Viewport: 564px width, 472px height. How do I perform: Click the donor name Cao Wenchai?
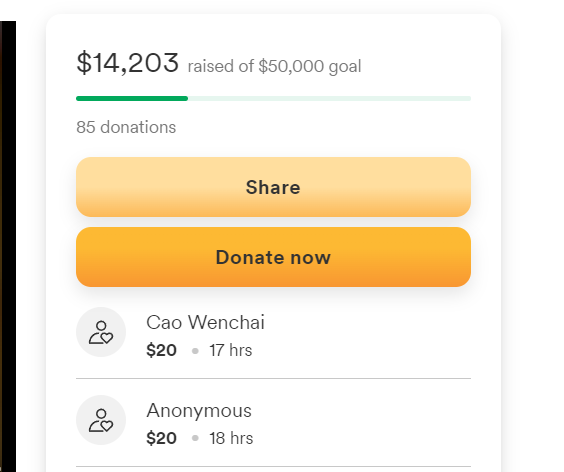(205, 322)
